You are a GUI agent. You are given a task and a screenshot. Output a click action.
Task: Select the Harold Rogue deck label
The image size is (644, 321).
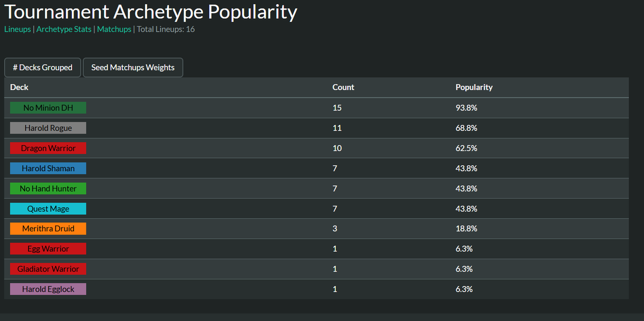pyautogui.click(x=48, y=128)
